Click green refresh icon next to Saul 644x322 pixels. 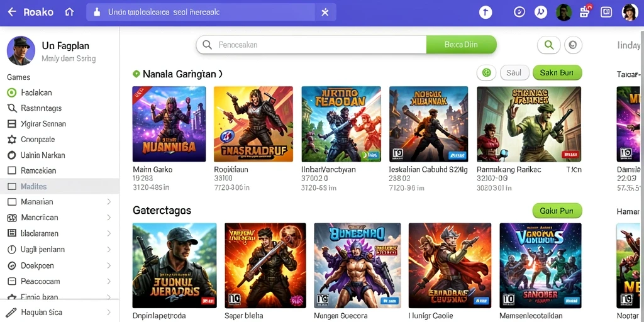[x=487, y=73]
